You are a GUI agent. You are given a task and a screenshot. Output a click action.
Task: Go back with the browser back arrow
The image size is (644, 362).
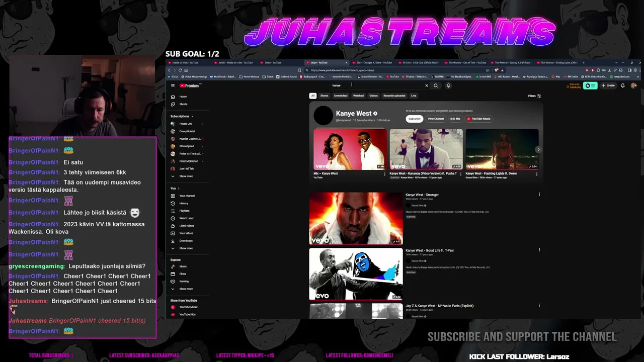(x=170, y=70)
